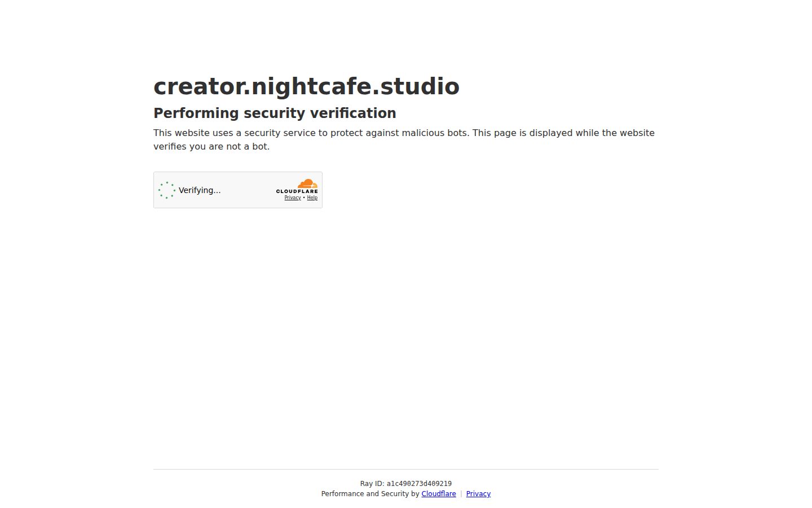
Task: Click the "Verifying..." status label
Action: pyautogui.click(x=200, y=190)
